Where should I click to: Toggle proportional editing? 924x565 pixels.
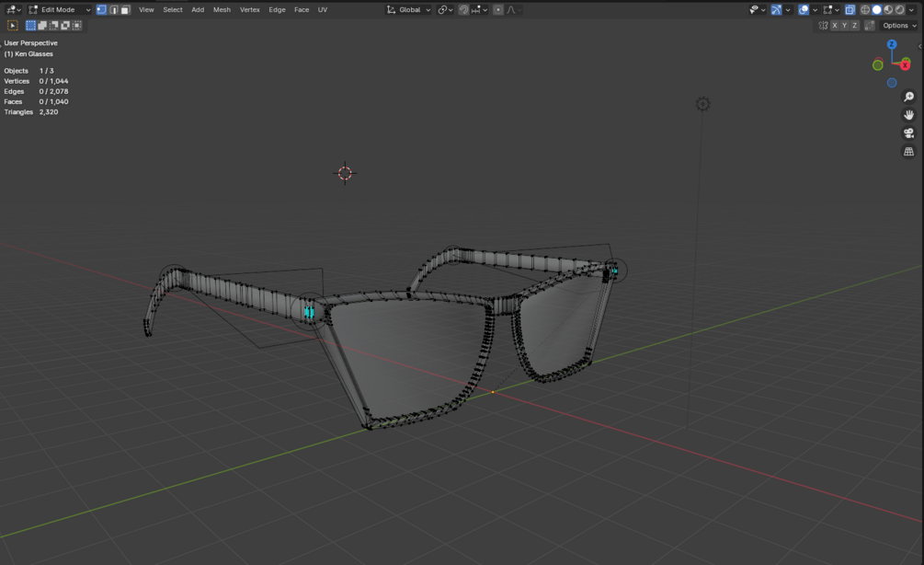(x=498, y=9)
